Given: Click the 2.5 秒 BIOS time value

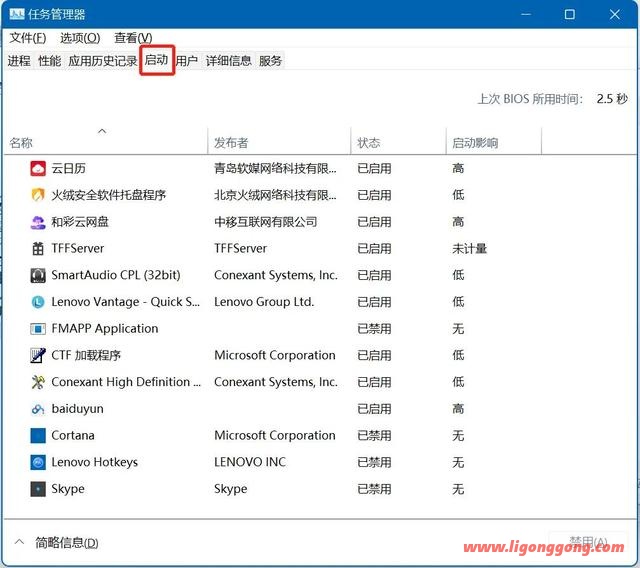Looking at the screenshot, I should pos(612,99).
